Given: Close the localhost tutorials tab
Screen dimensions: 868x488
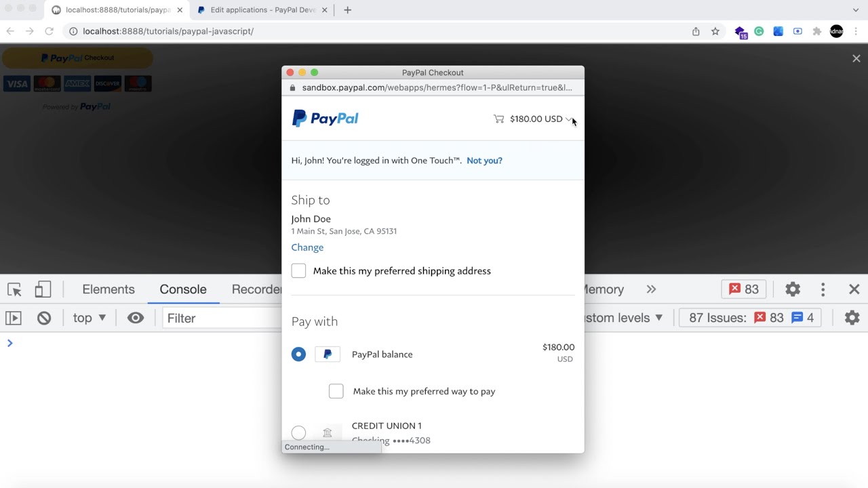Looking at the screenshot, I should (x=180, y=10).
